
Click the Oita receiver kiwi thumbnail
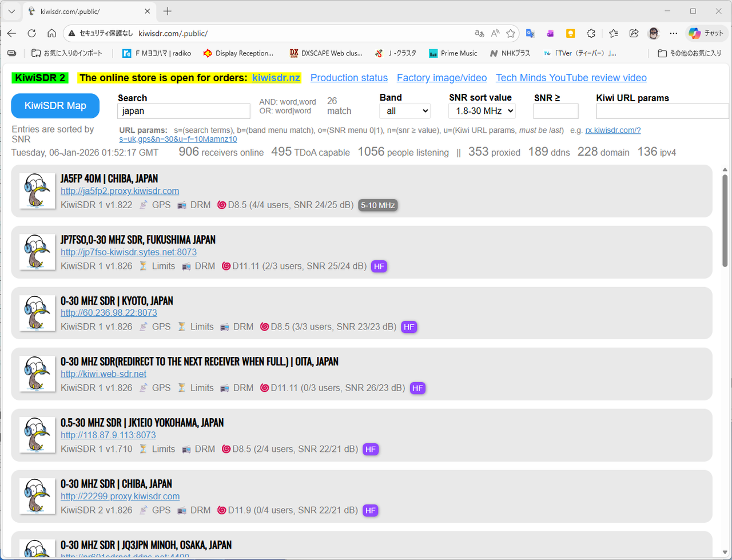(37, 374)
